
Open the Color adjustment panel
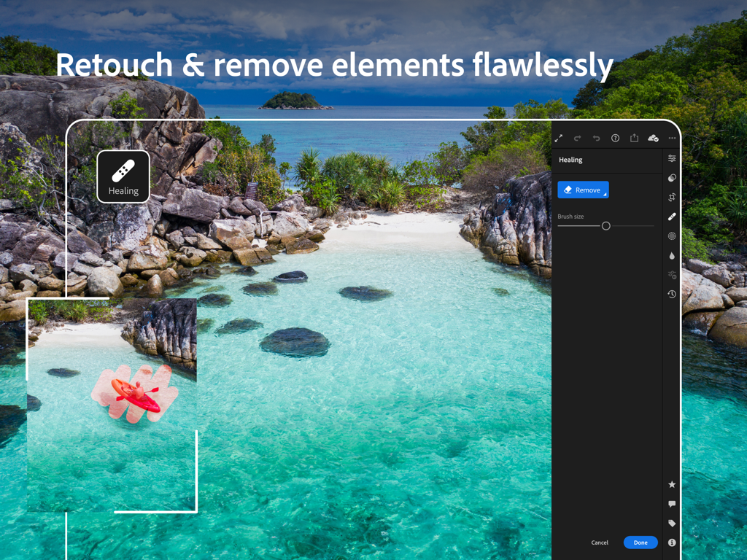(671, 177)
